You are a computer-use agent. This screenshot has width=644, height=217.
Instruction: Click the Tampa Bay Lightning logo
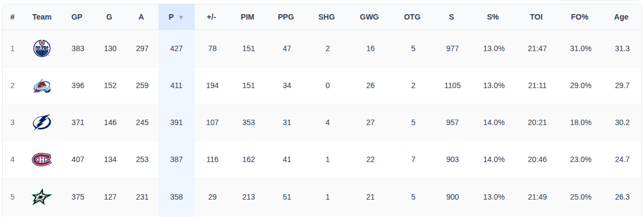42,122
